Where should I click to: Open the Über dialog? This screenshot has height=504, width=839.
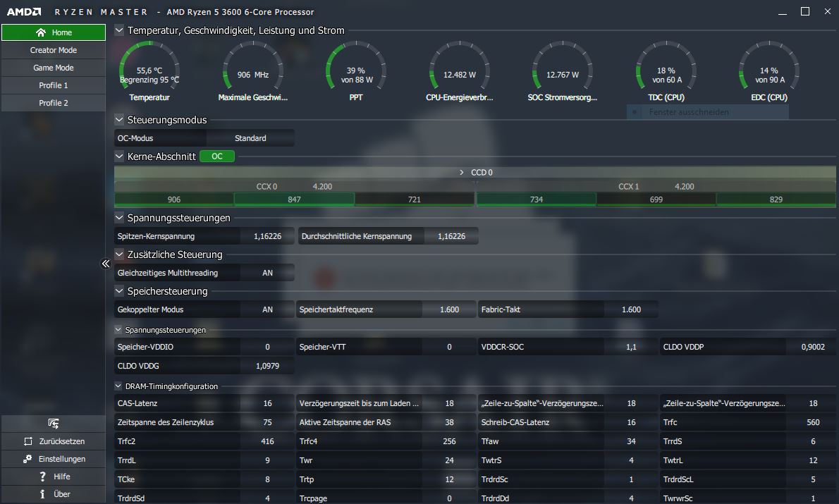(54, 494)
